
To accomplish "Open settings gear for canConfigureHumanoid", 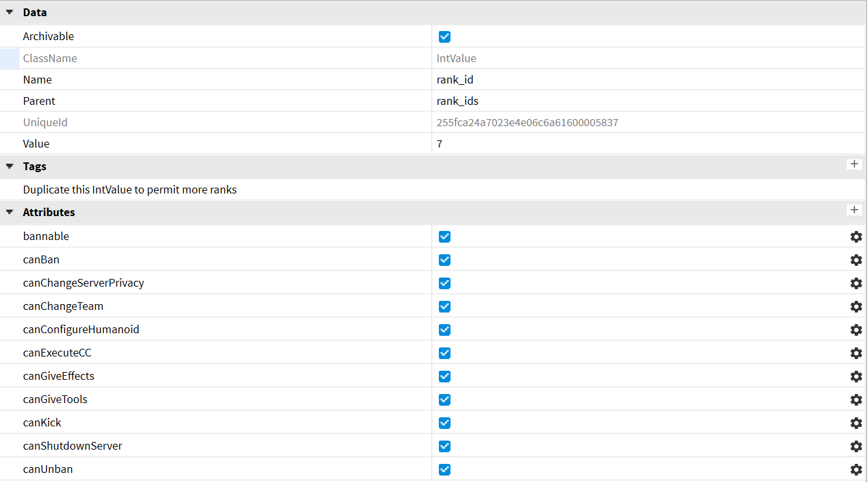I will pyautogui.click(x=856, y=329).
